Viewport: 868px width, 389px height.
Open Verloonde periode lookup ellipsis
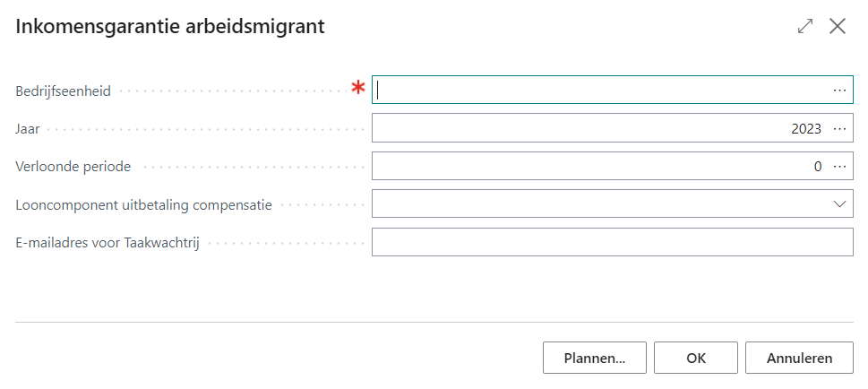pos(839,166)
